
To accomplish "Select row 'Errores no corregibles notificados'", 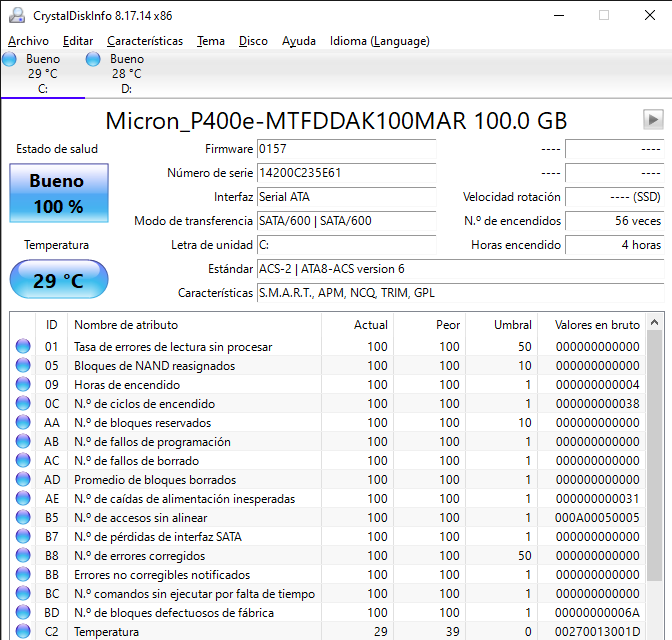I will (328, 574).
